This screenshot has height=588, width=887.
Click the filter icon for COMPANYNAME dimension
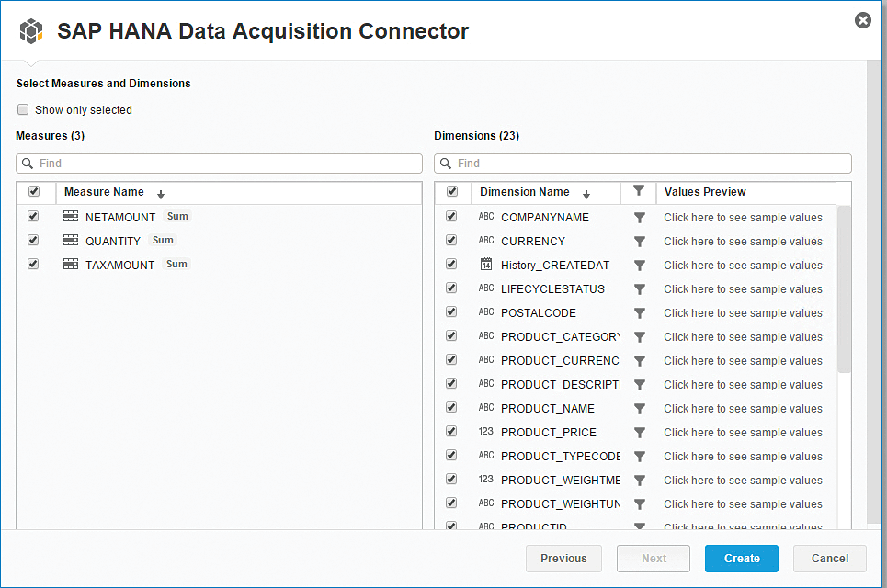point(640,218)
